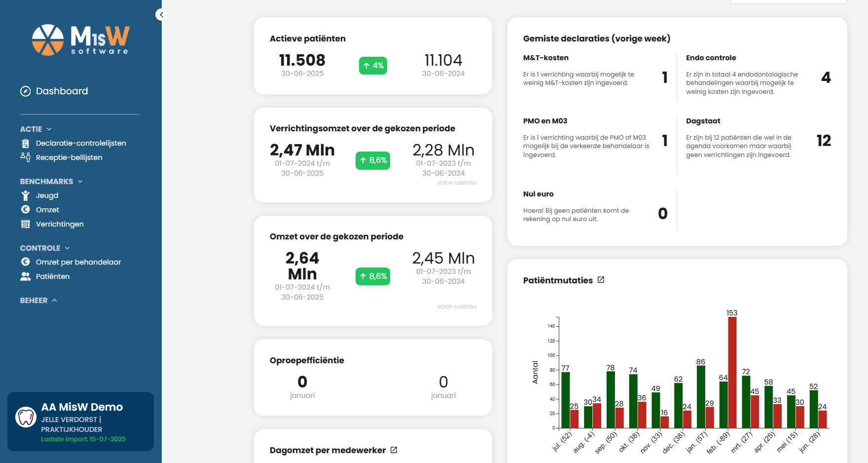Open the Verrichtingen benchmark
868x463 pixels.
click(60, 224)
